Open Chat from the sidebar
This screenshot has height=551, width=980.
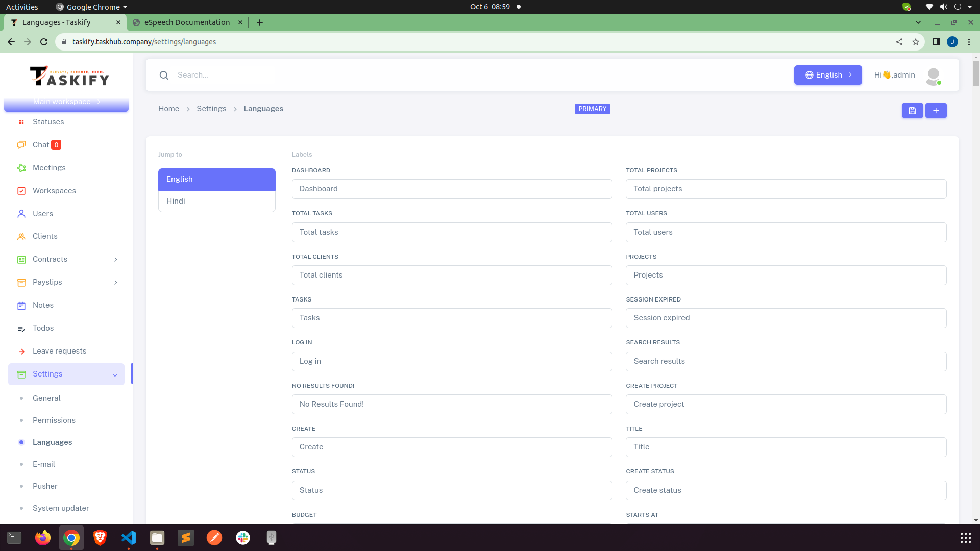(x=41, y=145)
